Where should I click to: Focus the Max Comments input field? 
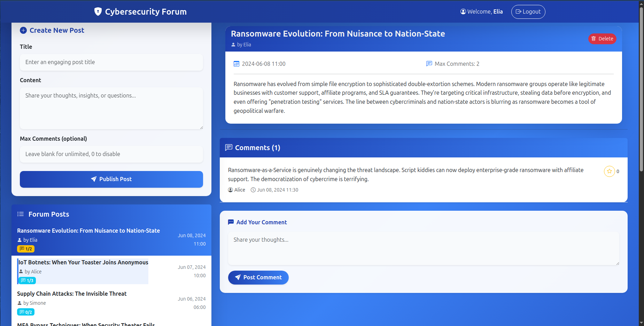point(111,154)
